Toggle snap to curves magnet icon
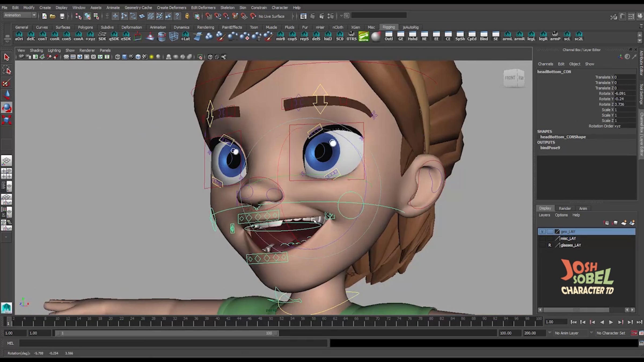 [x=218, y=16]
